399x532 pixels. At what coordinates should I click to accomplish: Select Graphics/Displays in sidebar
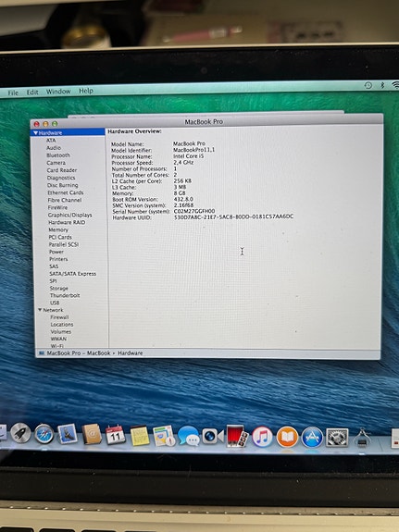69,215
